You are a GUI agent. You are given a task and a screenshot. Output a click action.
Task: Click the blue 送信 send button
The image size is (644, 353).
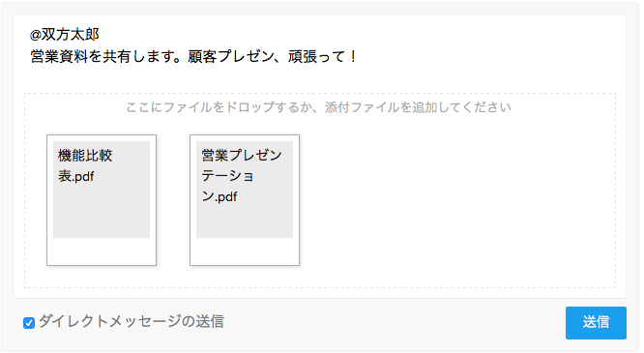(x=596, y=323)
